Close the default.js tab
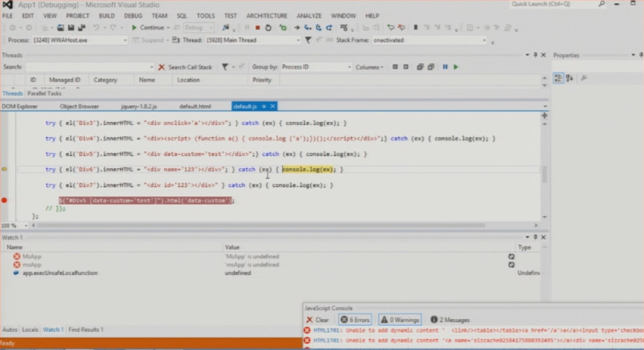 (x=272, y=106)
